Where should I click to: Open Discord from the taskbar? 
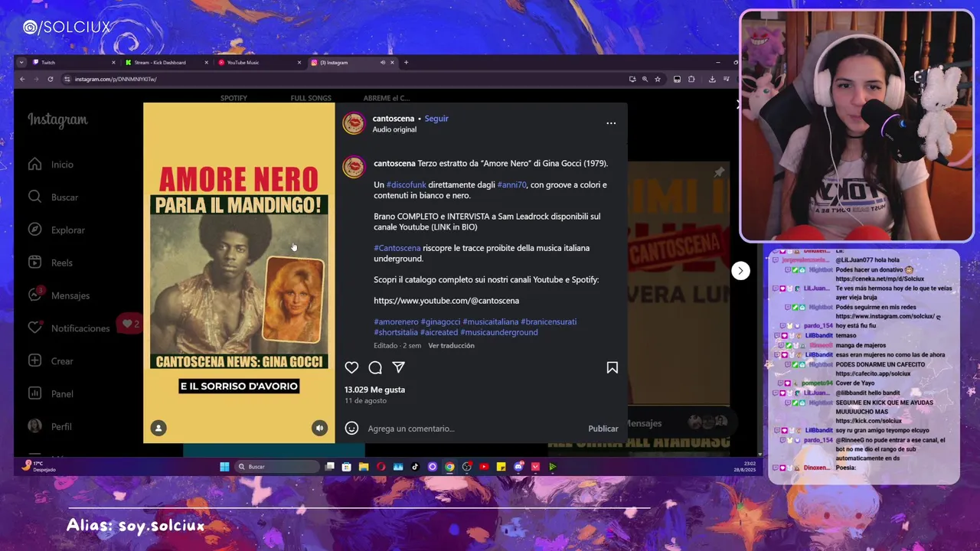point(518,467)
